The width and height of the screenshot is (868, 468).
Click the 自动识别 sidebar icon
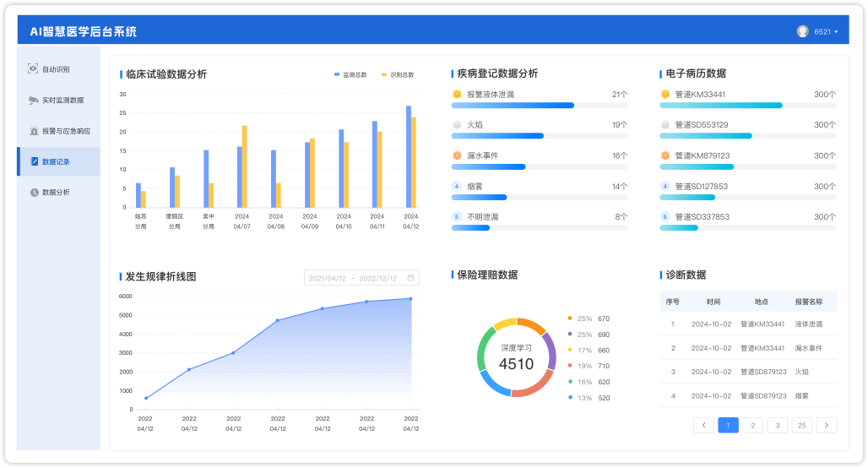33,68
